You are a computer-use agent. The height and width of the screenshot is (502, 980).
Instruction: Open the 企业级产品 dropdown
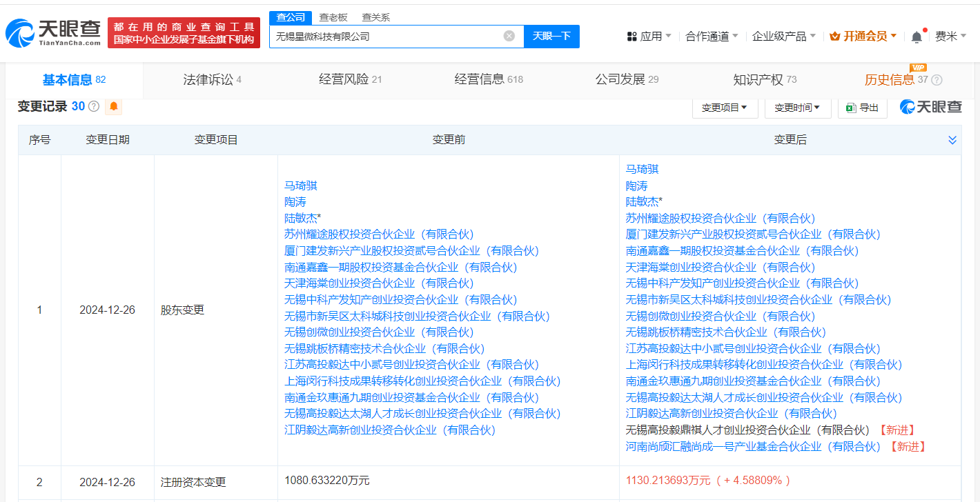(784, 37)
